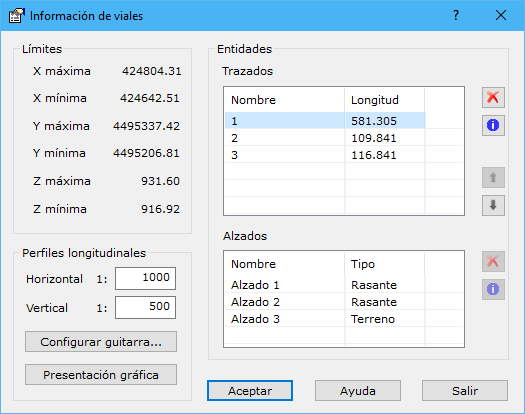Click length value 109.841

[374, 138]
